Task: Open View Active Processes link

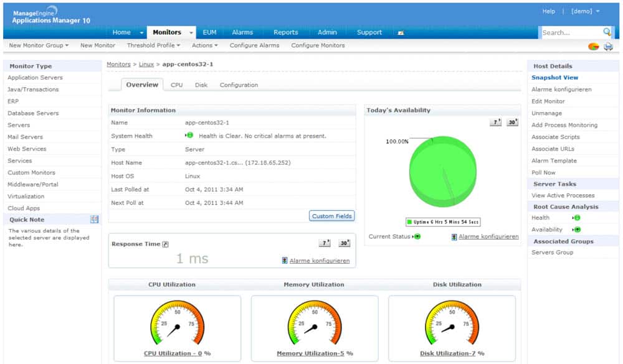Action: (x=563, y=195)
